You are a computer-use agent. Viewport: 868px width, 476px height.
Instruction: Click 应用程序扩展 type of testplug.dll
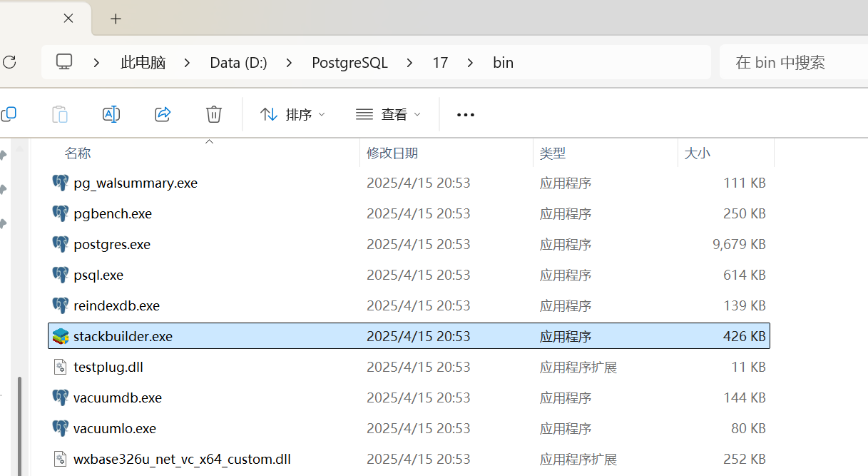[578, 367]
